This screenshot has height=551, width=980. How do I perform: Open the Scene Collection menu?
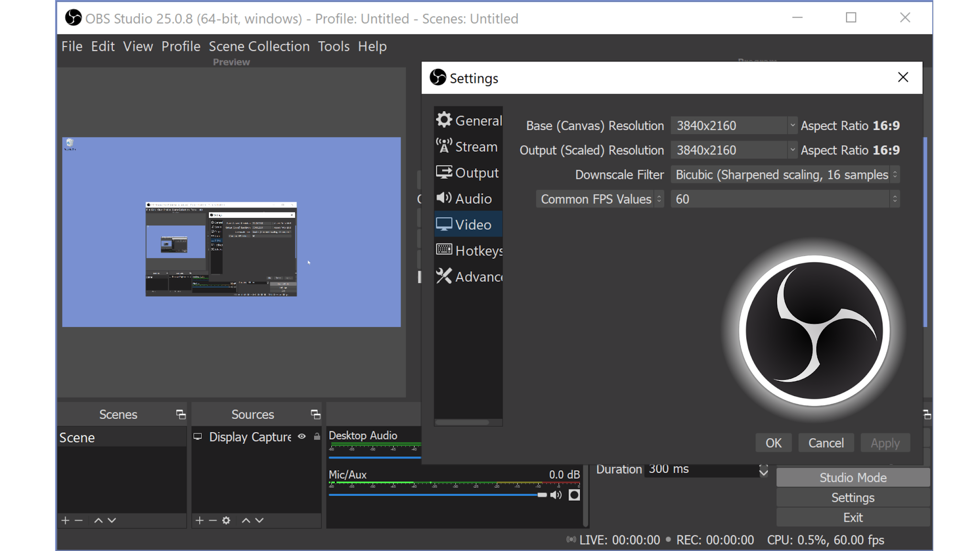point(259,46)
